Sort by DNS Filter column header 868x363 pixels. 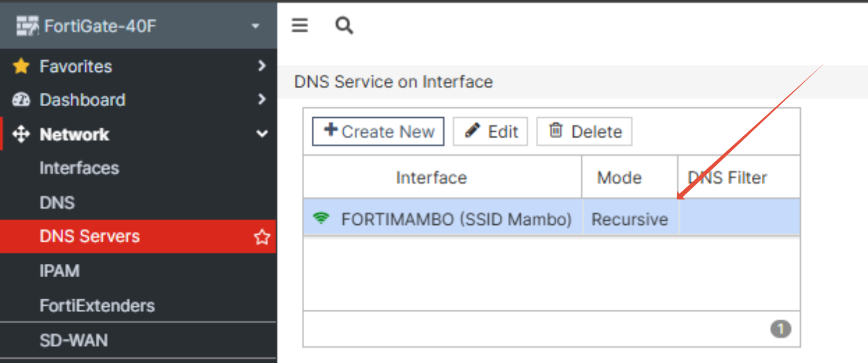coord(739,177)
